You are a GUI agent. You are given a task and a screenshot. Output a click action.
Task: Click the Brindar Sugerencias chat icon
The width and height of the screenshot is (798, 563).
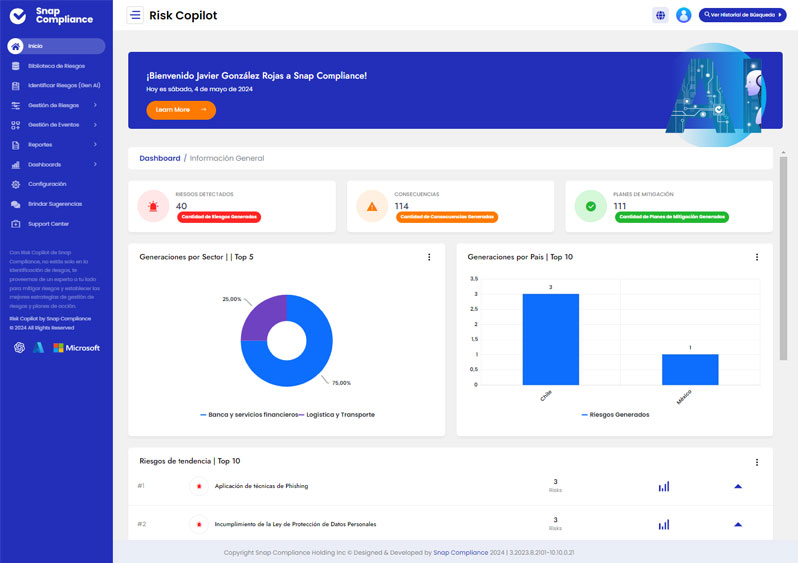point(16,204)
